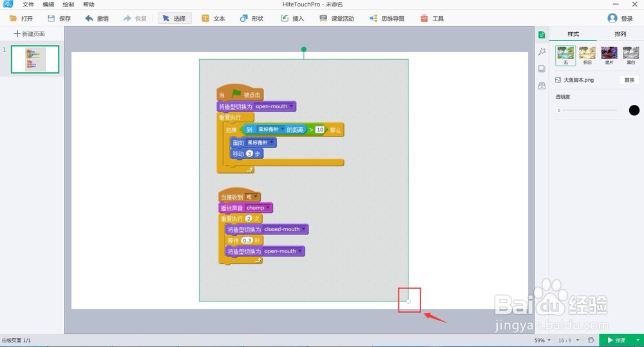Close the HiteTouchPro window
644x347 pixels.
634,4
